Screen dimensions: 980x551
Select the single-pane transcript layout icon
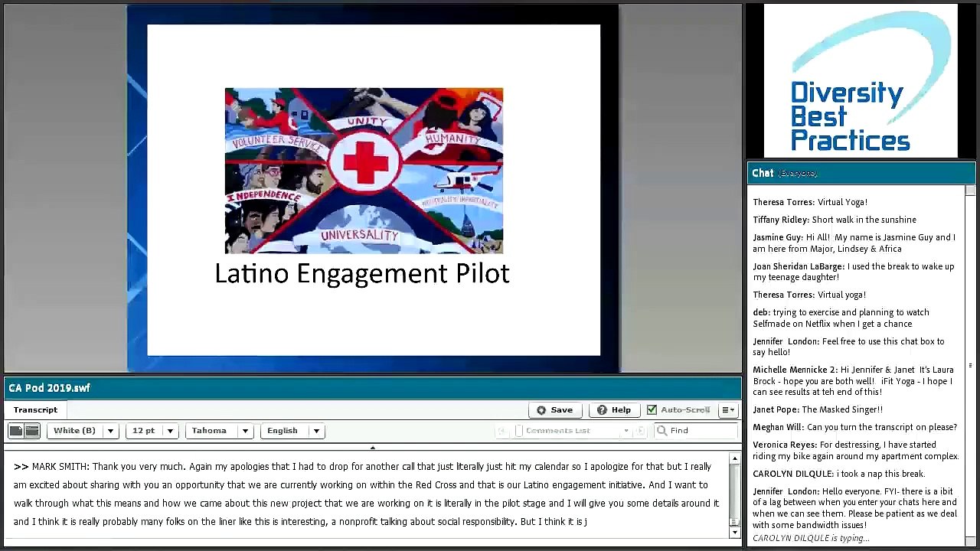pos(16,431)
